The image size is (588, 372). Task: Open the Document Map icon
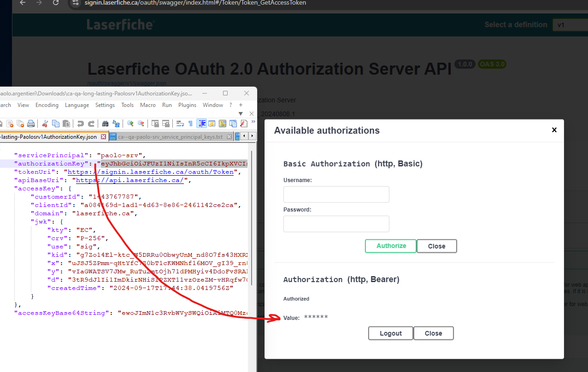[x=223, y=124]
